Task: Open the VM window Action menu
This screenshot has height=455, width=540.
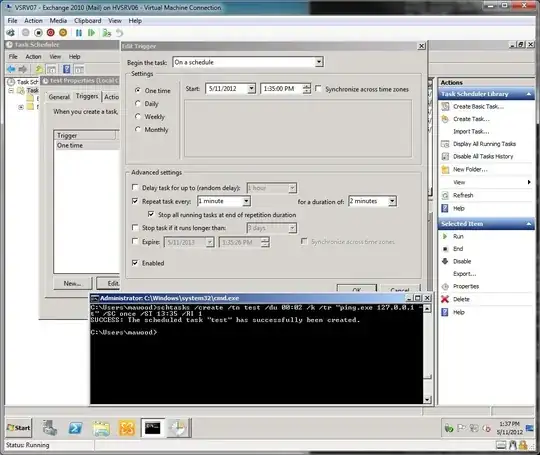Action: pyautogui.click(x=33, y=21)
